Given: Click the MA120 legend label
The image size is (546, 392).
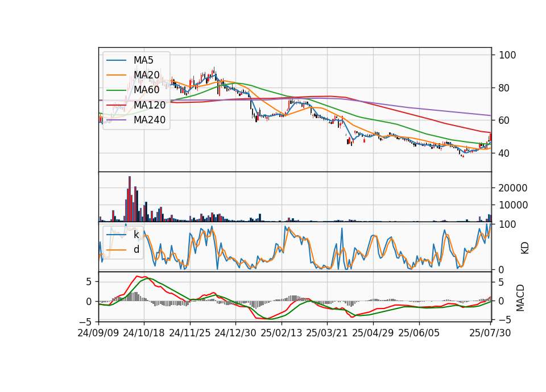Looking at the screenshot, I should coord(150,105).
